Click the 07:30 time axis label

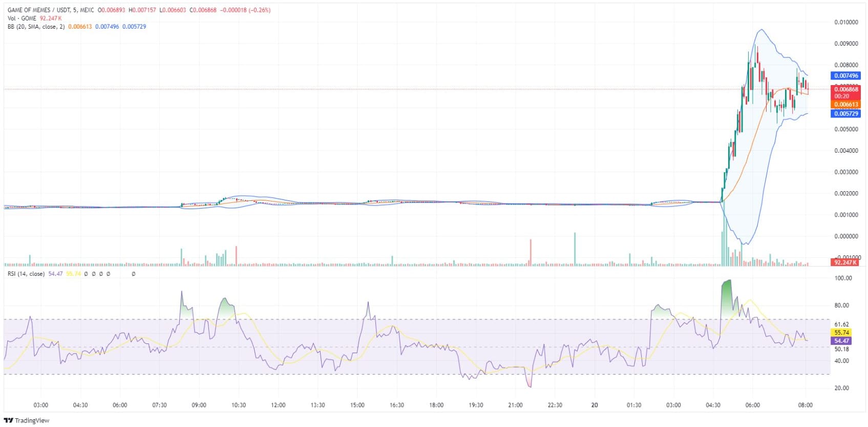[159, 405]
